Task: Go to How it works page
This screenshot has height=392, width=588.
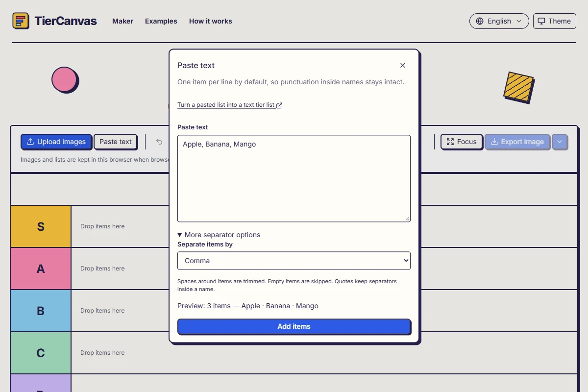Action: coord(210,21)
